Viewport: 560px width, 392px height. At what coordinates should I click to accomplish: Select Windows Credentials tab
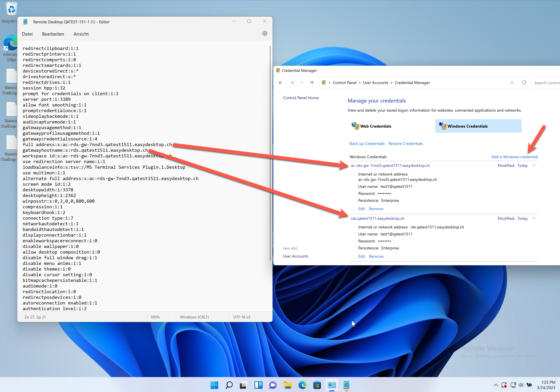tap(478, 126)
